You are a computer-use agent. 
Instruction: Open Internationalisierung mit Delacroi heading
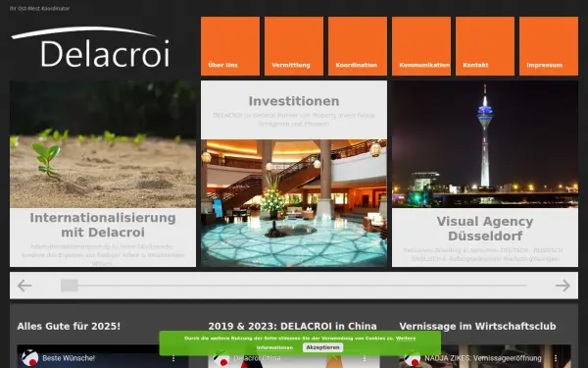103,225
